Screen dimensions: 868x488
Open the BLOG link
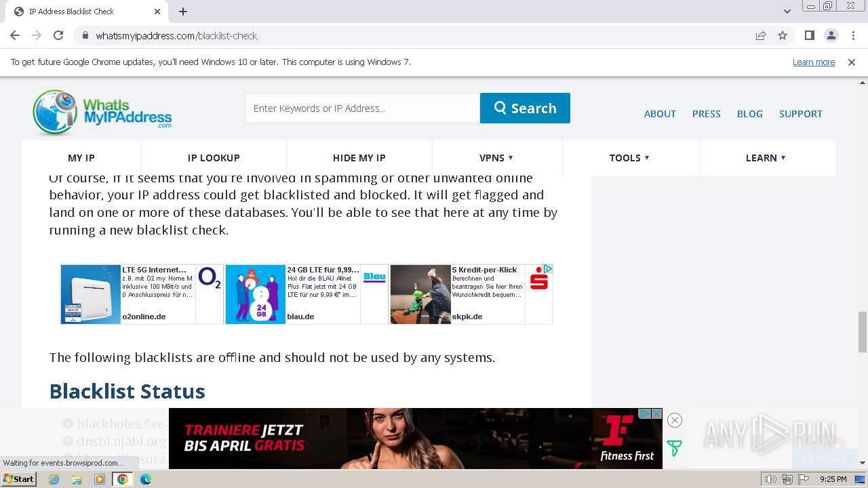click(749, 114)
